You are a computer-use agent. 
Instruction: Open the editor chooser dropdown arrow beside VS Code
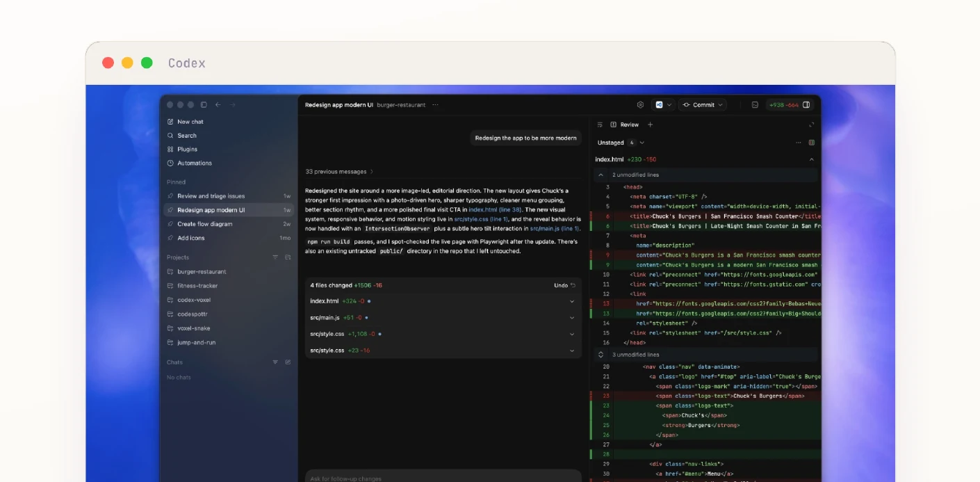point(670,105)
